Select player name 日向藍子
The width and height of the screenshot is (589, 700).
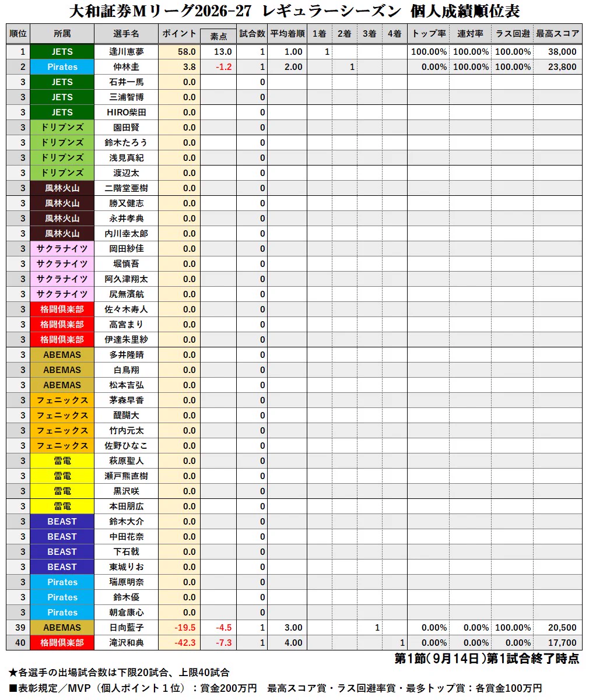pos(126,628)
